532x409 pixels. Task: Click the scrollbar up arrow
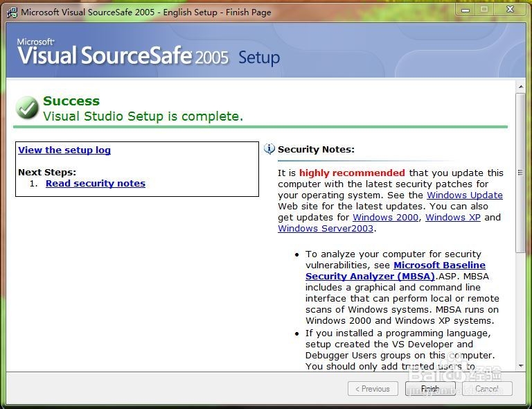pos(520,87)
